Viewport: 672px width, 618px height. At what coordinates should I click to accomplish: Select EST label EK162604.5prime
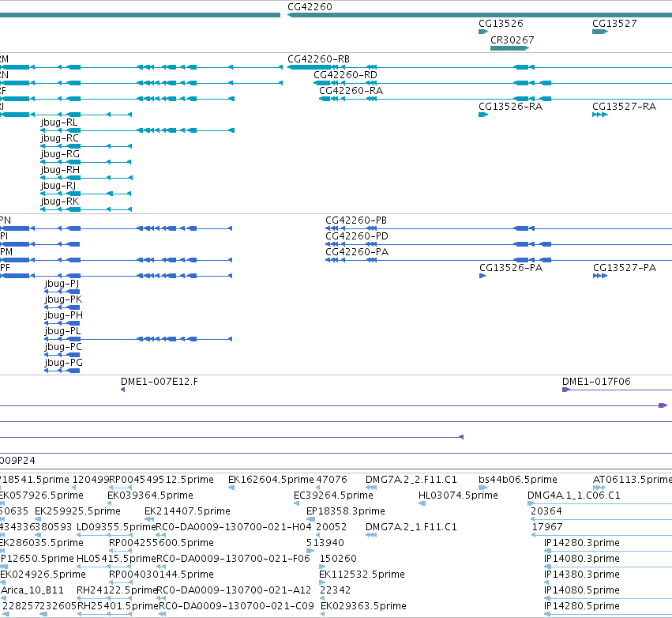coord(271,480)
